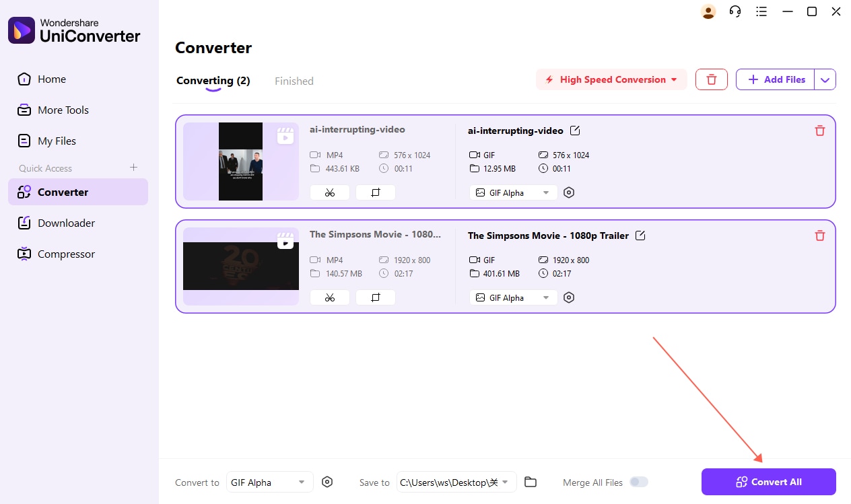The width and height of the screenshot is (851, 504).
Task: Rename The Simpsons Movie output with edit icon
Action: [x=641, y=236]
